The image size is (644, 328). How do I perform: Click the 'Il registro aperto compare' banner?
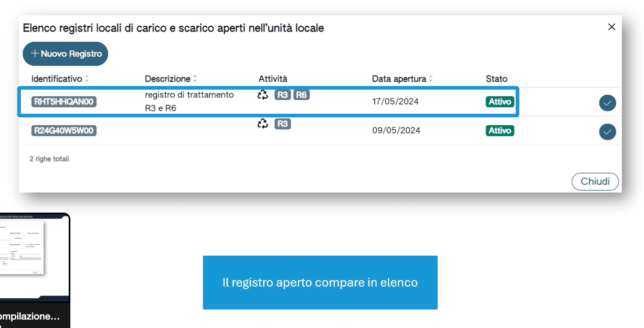(x=320, y=283)
